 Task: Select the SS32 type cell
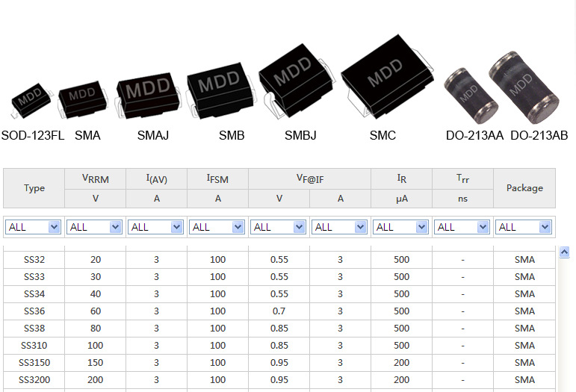coord(34,260)
